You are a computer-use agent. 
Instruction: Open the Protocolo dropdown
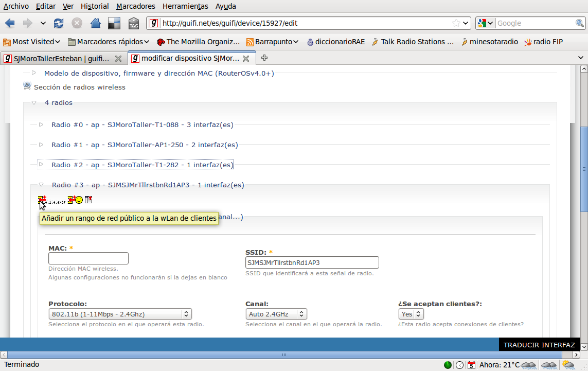tap(120, 314)
